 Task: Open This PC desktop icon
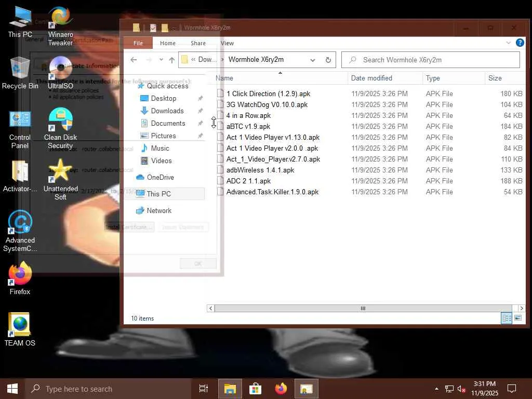[x=20, y=22]
